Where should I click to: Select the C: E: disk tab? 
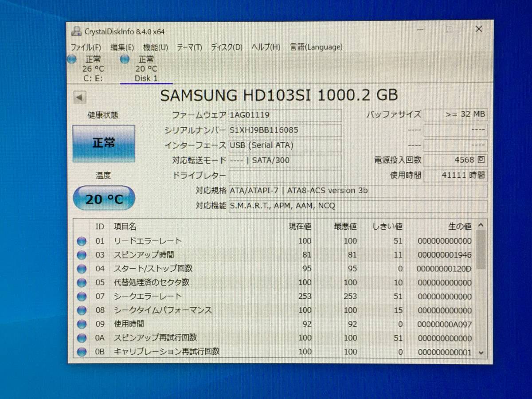[x=93, y=69]
